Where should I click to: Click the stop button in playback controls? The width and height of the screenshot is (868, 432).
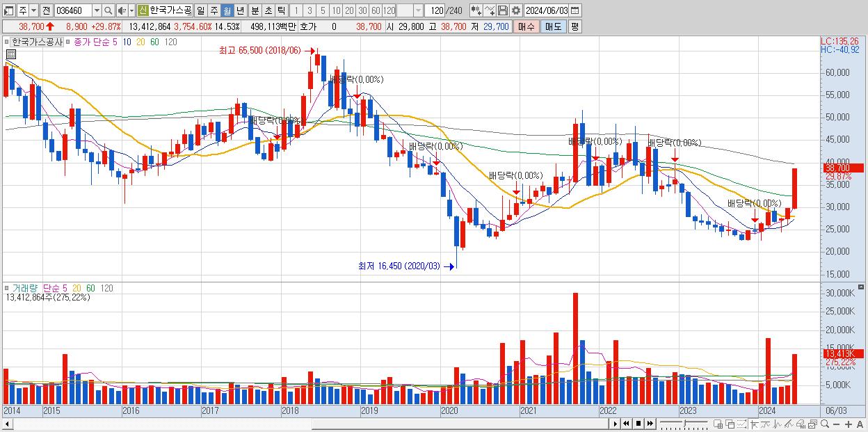pyautogui.click(x=638, y=424)
